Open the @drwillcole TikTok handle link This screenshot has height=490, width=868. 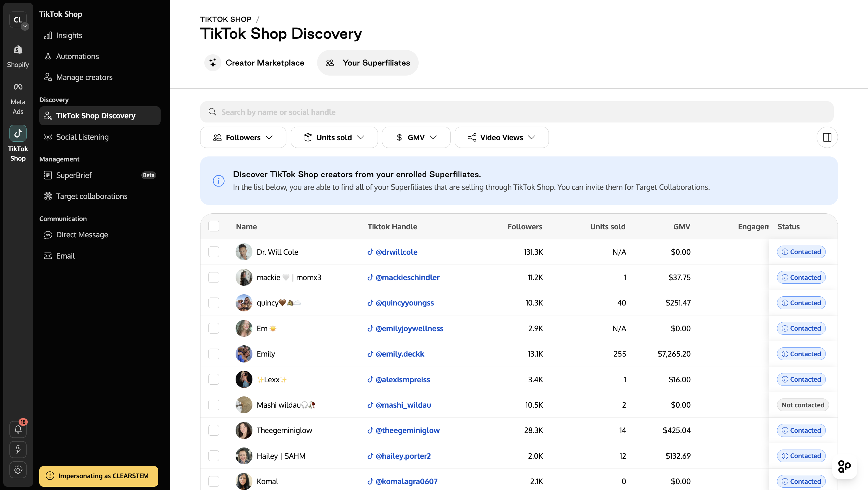point(396,252)
